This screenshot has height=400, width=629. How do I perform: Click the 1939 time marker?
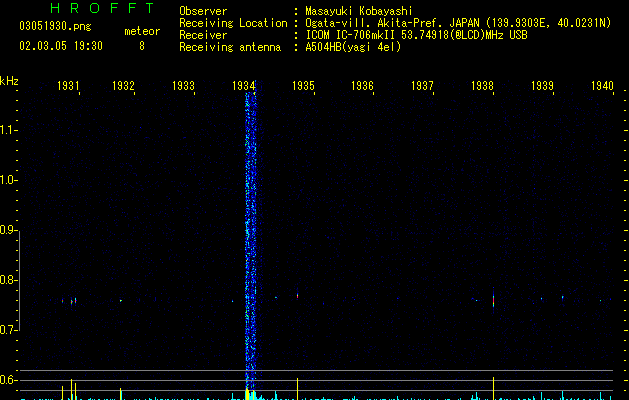pos(542,85)
